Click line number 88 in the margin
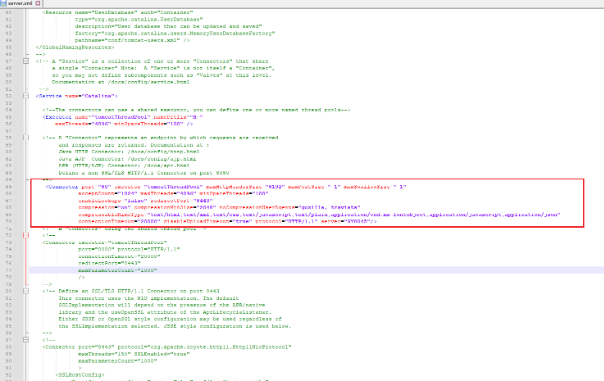This screenshot has width=604, height=381. (9, 347)
